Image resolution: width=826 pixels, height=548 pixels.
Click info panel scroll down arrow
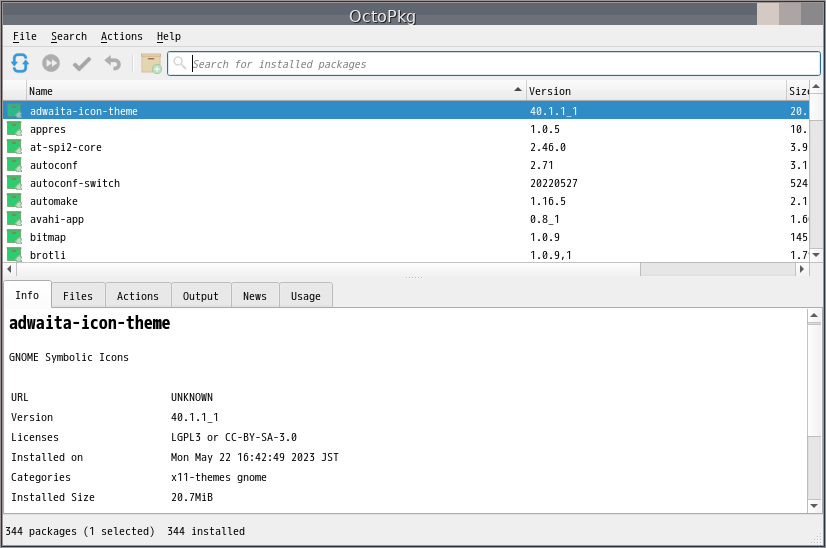[814, 506]
